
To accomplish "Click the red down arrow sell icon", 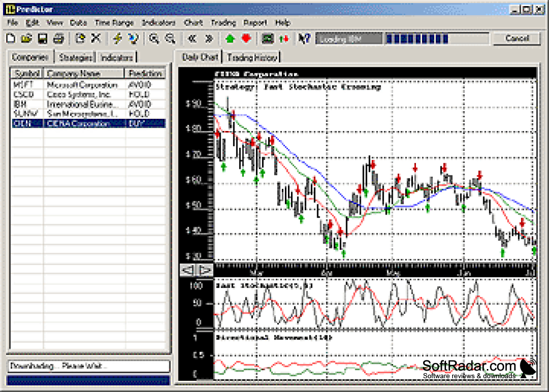I will coord(247,38).
